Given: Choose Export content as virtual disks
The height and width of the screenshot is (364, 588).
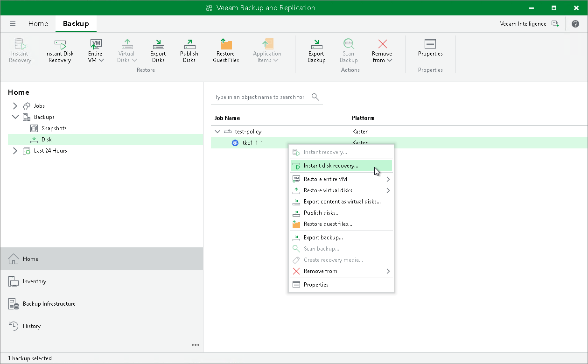Looking at the screenshot, I should (341, 202).
